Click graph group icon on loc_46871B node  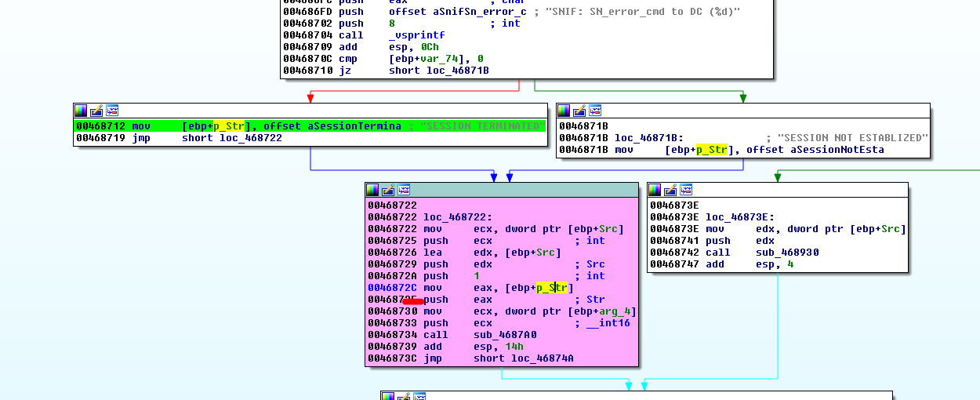click(595, 111)
